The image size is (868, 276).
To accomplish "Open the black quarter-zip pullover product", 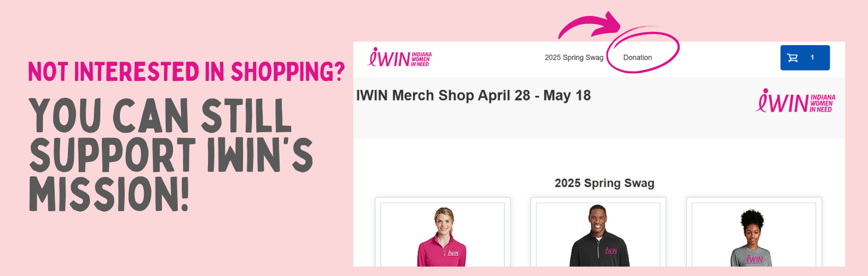I will pyautogui.click(x=598, y=234).
